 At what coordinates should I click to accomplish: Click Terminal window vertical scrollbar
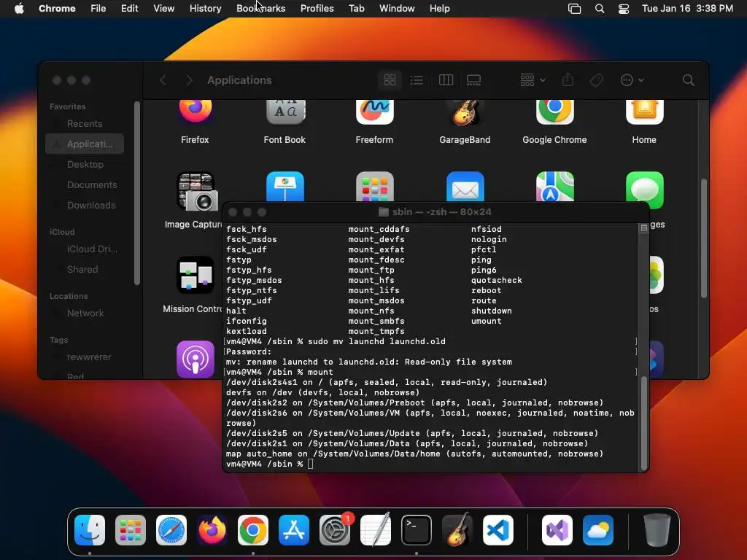[x=644, y=424]
